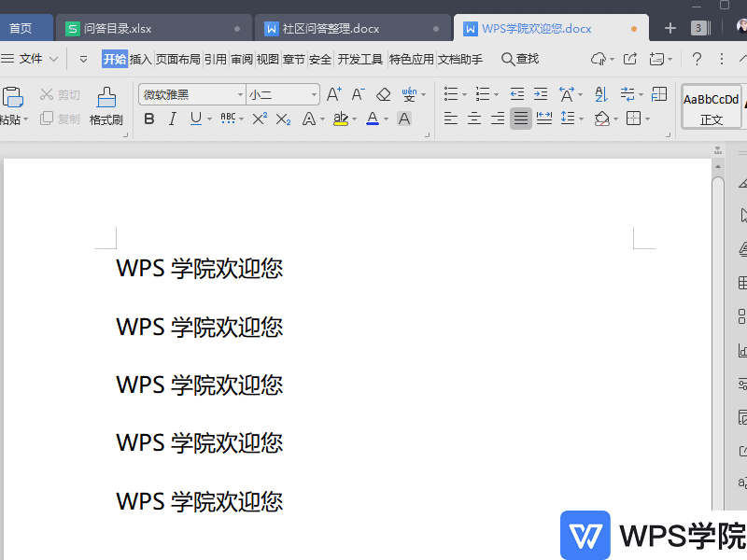Image resolution: width=747 pixels, height=560 pixels.
Task: Select justify alignment
Action: (x=521, y=119)
